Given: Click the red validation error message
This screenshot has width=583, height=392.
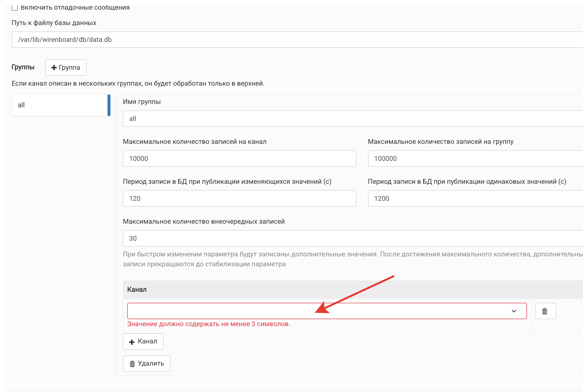Looking at the screenshot, I should click(x=209, y=324).
